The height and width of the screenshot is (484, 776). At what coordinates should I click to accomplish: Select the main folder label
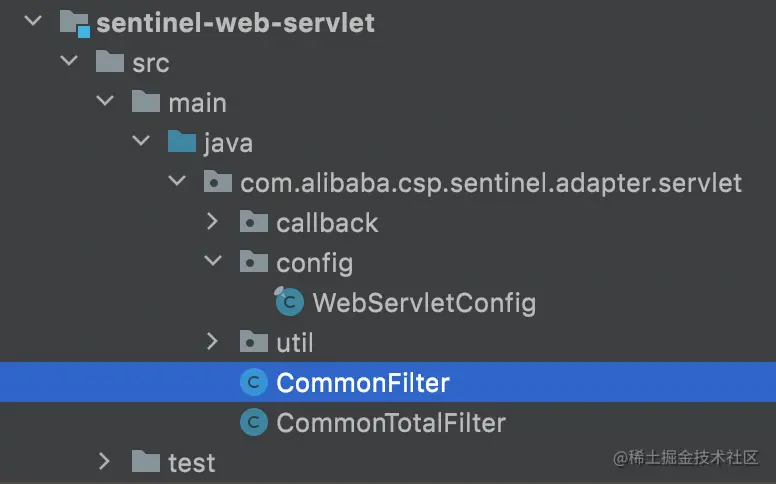tap(197, 102)
